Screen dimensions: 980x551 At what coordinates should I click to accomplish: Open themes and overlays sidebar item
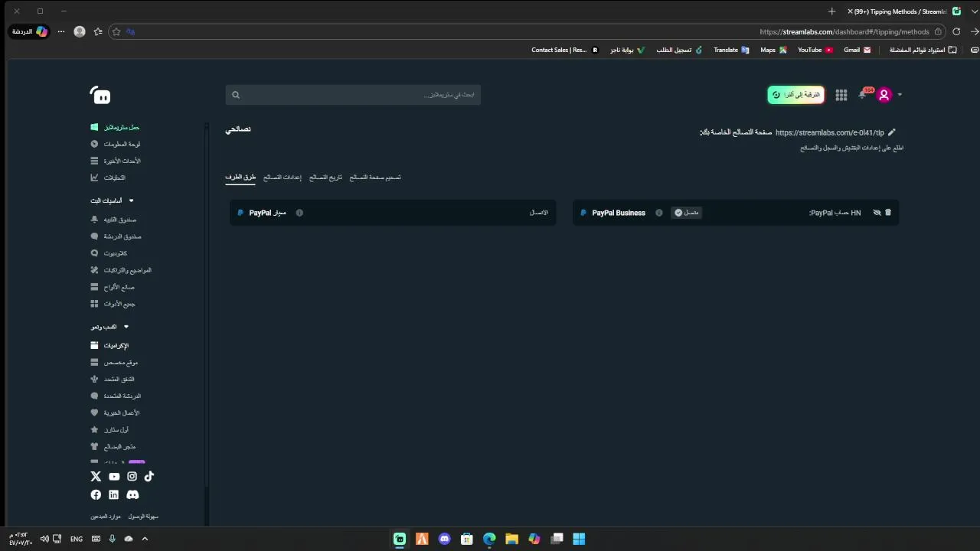click(121, 270)
